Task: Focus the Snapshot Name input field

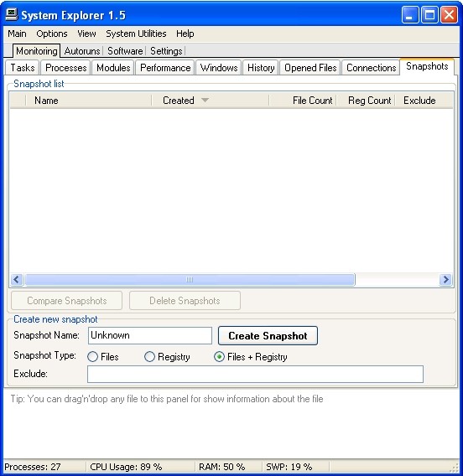Action: click(150, 335)
